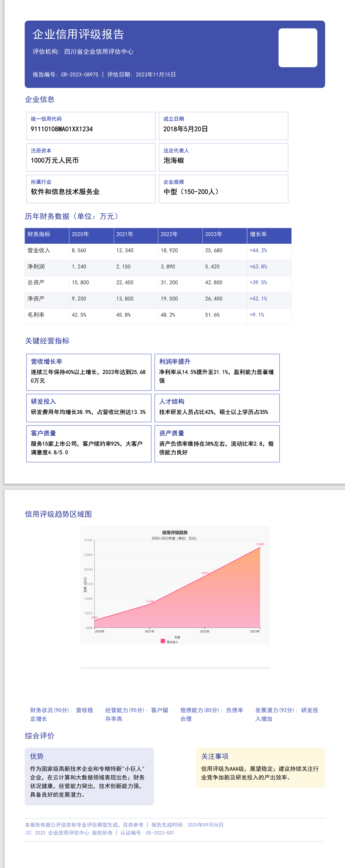Select the credit code 91110108MA01XX1234
Image resolution: width=345 pixels, height=868 pixels.
62,129
